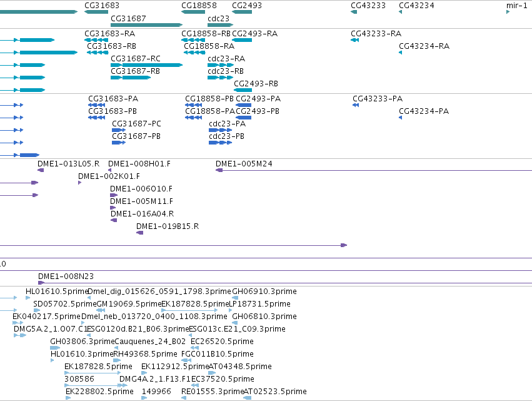
Task: Open the CG43234-PA protein label
Action: tap(424, 111)
